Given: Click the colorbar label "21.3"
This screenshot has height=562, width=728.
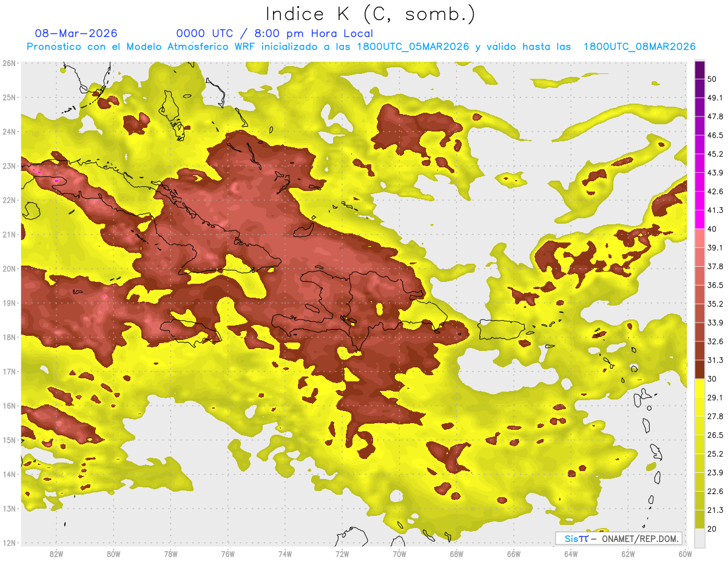Looking at the screenshot, I should 715,510.
